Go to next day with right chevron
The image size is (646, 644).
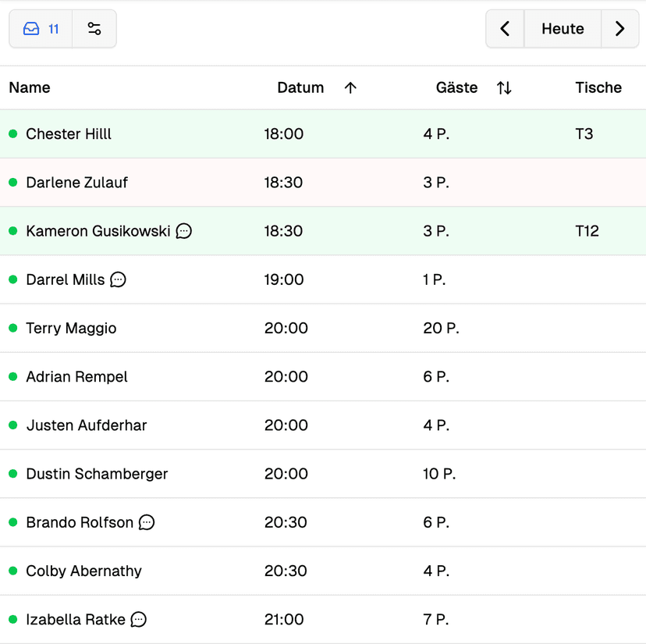point(620,29)
